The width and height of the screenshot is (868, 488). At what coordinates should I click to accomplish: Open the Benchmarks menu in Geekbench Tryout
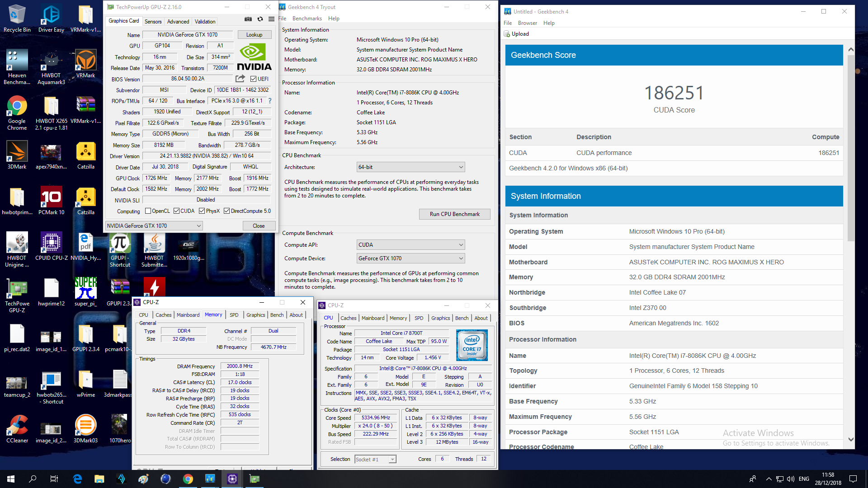307,19
